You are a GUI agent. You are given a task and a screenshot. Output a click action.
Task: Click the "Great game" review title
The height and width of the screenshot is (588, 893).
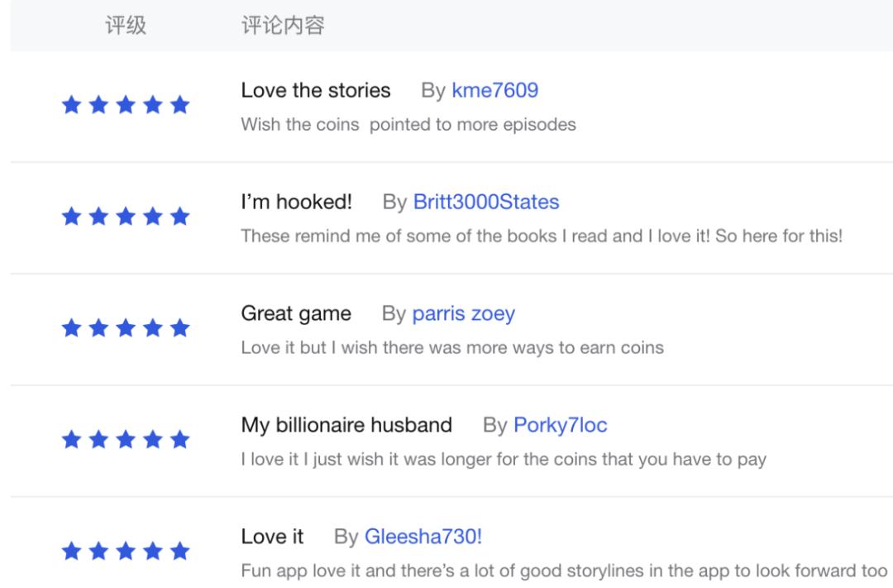[296, 314]
